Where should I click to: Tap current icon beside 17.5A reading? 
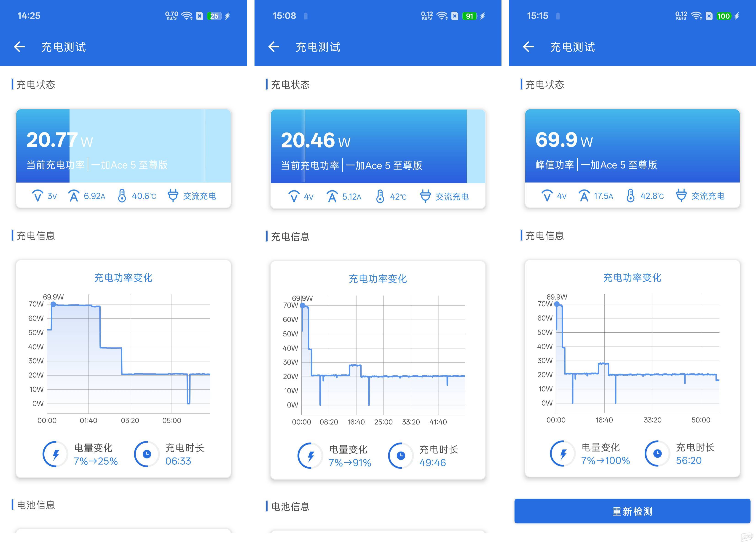point(584,196)
